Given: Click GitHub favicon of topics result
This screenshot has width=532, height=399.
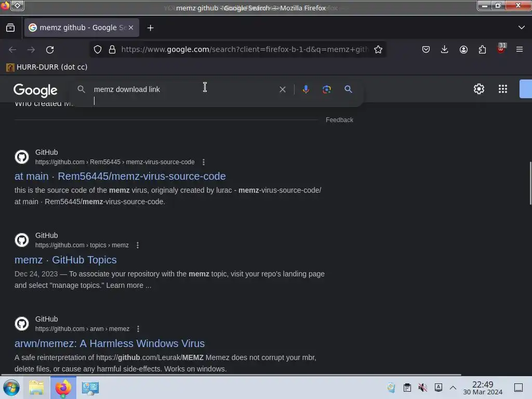Looking at the screenshot, I should point(22,240).
